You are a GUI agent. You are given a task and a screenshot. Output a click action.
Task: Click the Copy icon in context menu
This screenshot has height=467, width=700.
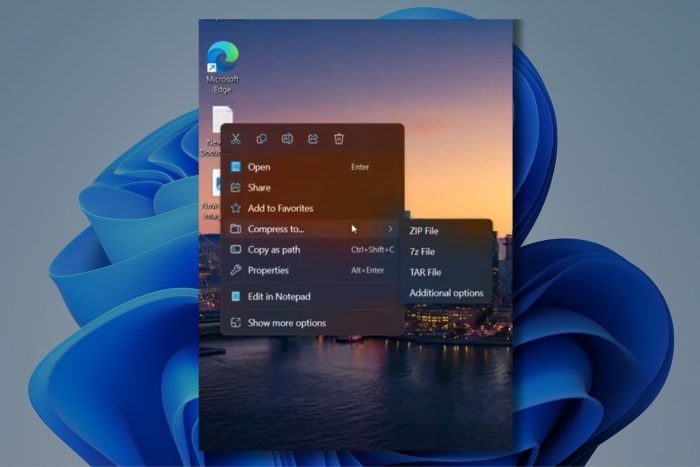[262, 139]
